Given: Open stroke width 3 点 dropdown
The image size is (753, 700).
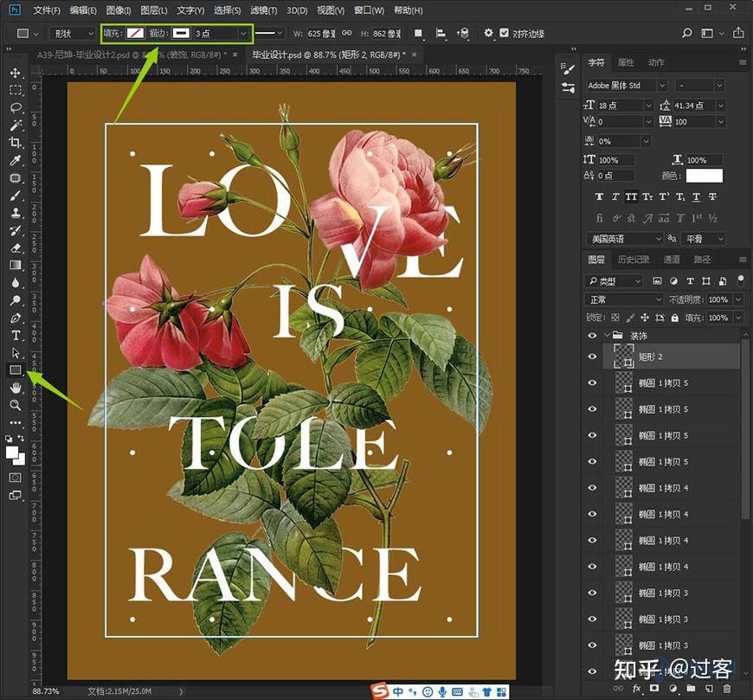Looking at the screenshot, I should coord(243,33).
